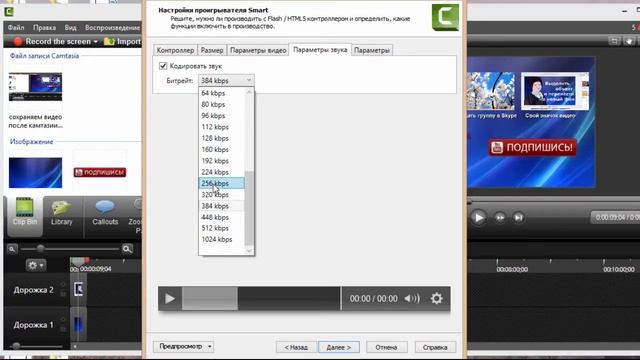Click the timeline zoom slider handle
Viewport: 640px width, 360px height.
tap(40, 248)
